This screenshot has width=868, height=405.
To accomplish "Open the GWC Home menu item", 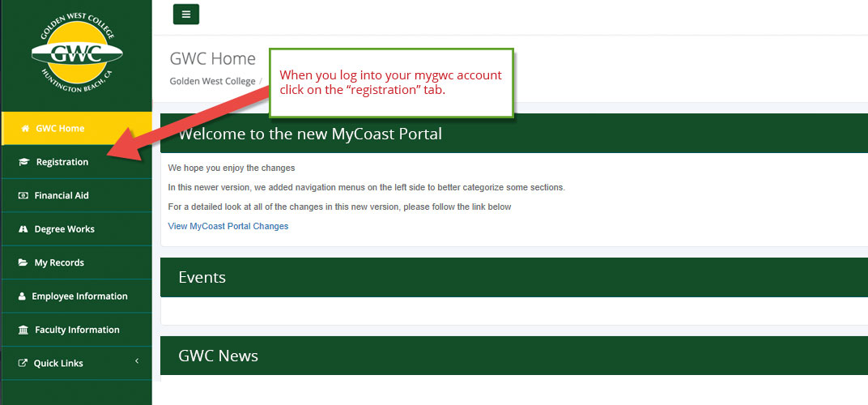I will click(76, 129).
